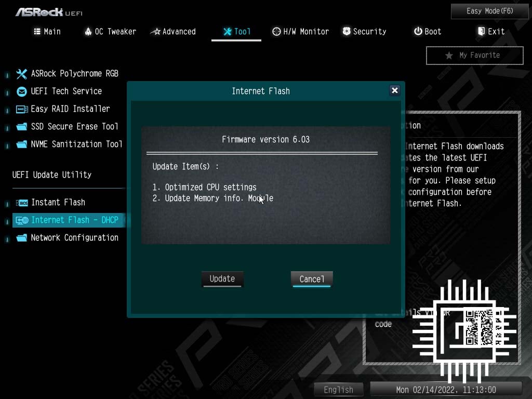Click the SSD Secure Erase Tool folder icon
This screenshot has height=399, width=532.
click(21, 127)
